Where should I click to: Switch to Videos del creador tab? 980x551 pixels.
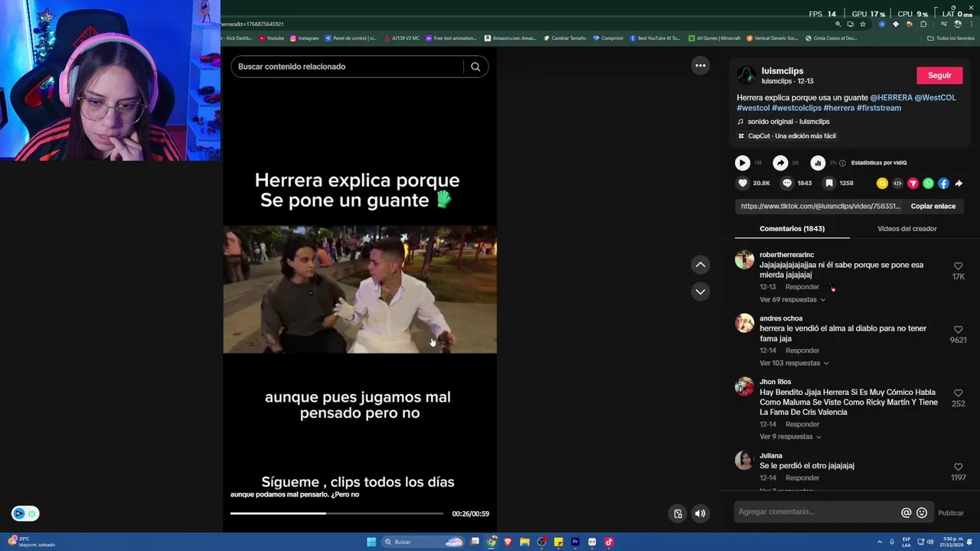coord(906,229)
